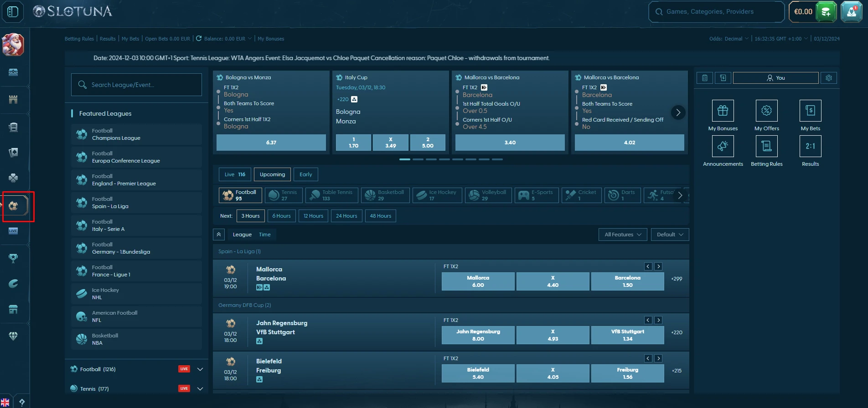868x408 pixels.
Task: Switch to the Upcoming tab
Action: [x=272, y=174]
